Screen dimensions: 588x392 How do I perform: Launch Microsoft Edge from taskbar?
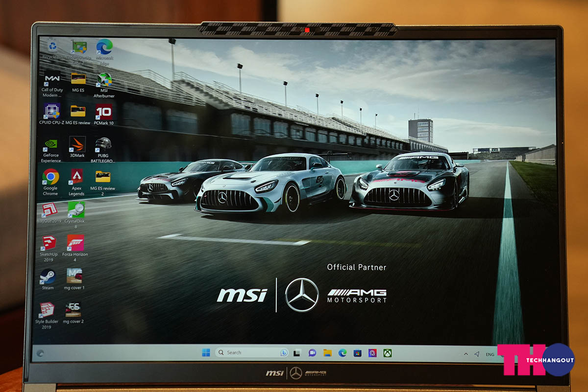pos(343,352)
